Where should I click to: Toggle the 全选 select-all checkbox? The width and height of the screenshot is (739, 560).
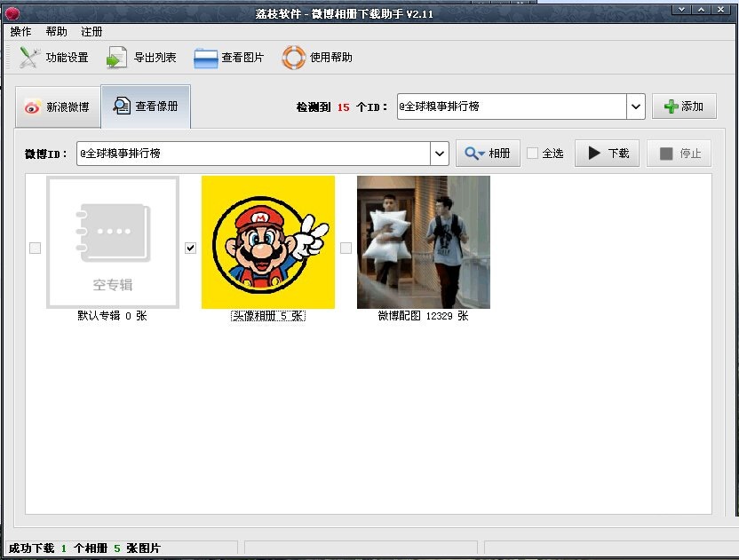point(532,153)
